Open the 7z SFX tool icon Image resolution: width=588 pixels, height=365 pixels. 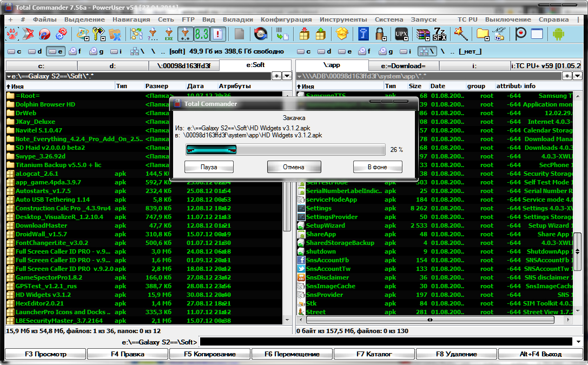439,34
